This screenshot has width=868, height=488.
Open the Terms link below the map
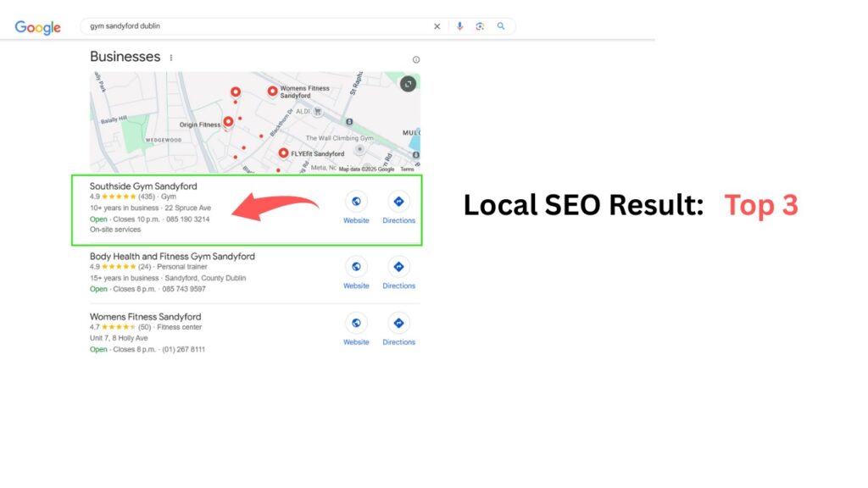pyautogui.click(x=406, y=169)
